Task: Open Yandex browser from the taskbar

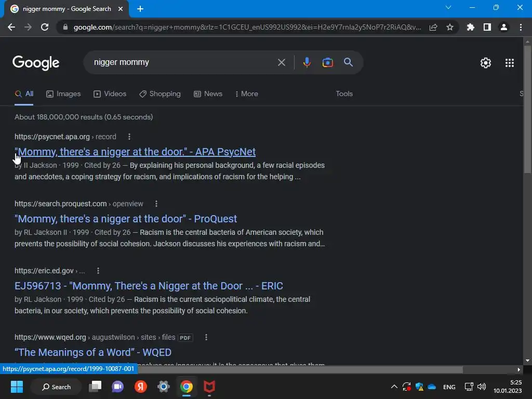Action: (x=140, y=387)
